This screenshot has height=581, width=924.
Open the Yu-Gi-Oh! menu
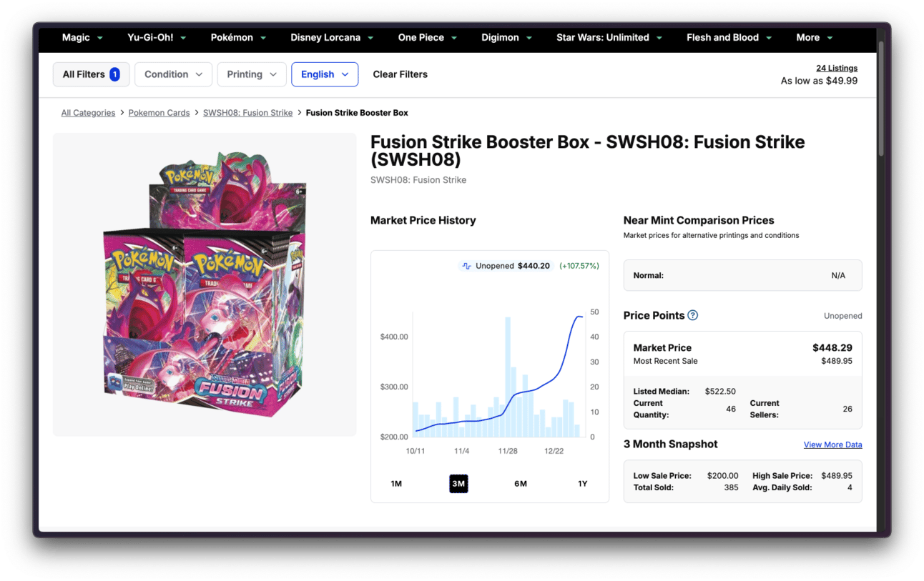[157, 38]
